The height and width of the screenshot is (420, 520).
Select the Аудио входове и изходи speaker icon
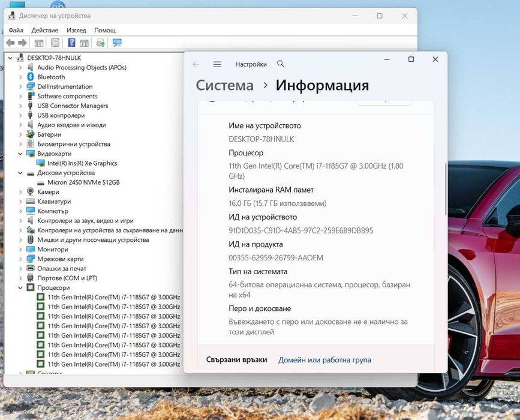(31, 125)
